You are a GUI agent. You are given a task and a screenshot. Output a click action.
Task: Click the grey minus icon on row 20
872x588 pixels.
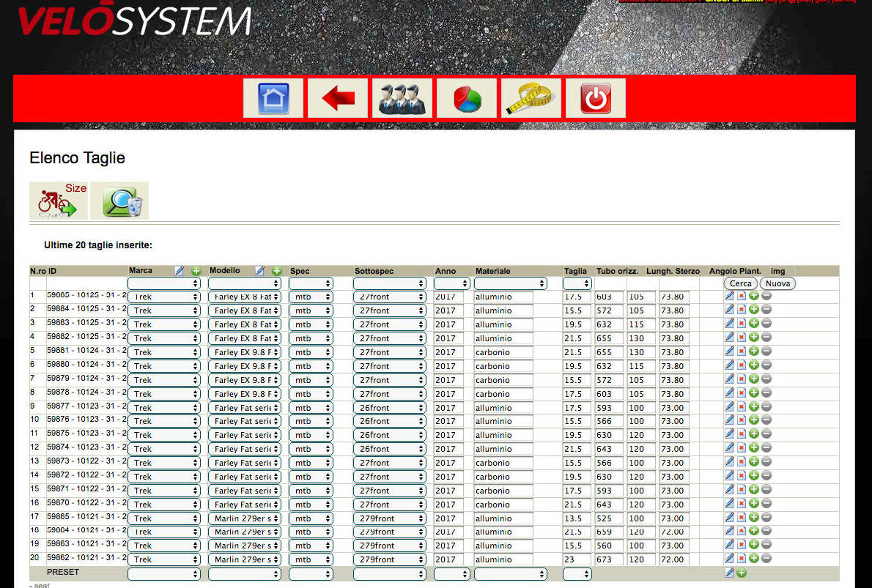(766, 559)
